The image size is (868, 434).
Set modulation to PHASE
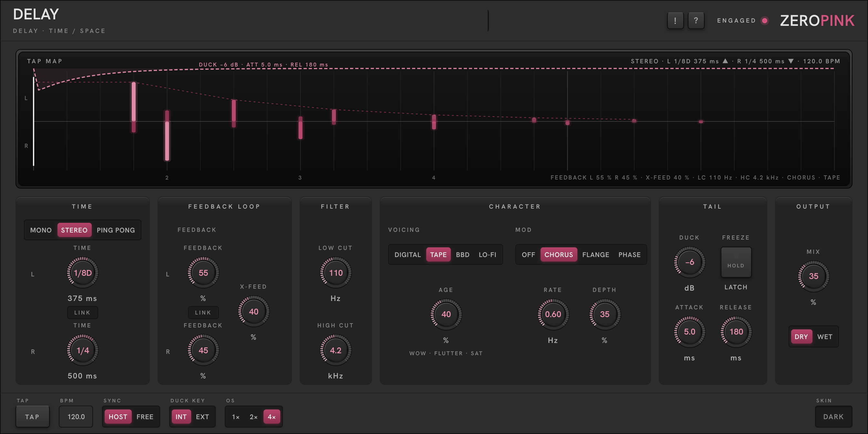coord(629,255)
